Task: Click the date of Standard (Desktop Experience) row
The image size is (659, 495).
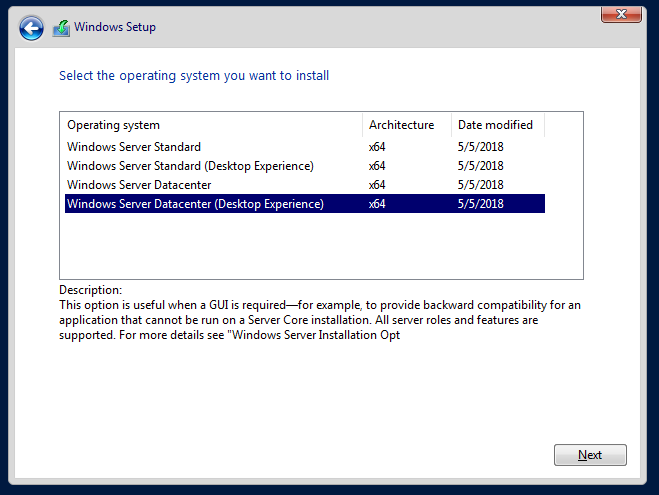Action: tap(480, 166)
